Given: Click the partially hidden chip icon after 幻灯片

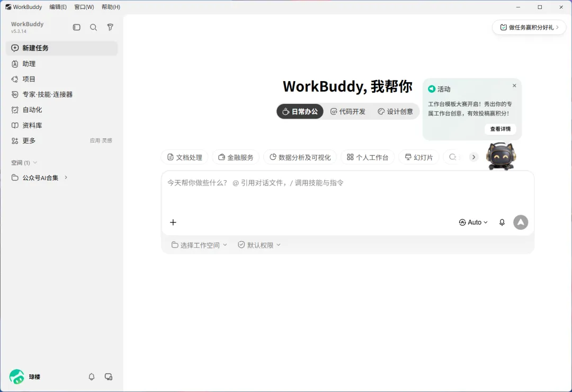Looking at the screenshot, I should tap(453, 157).
